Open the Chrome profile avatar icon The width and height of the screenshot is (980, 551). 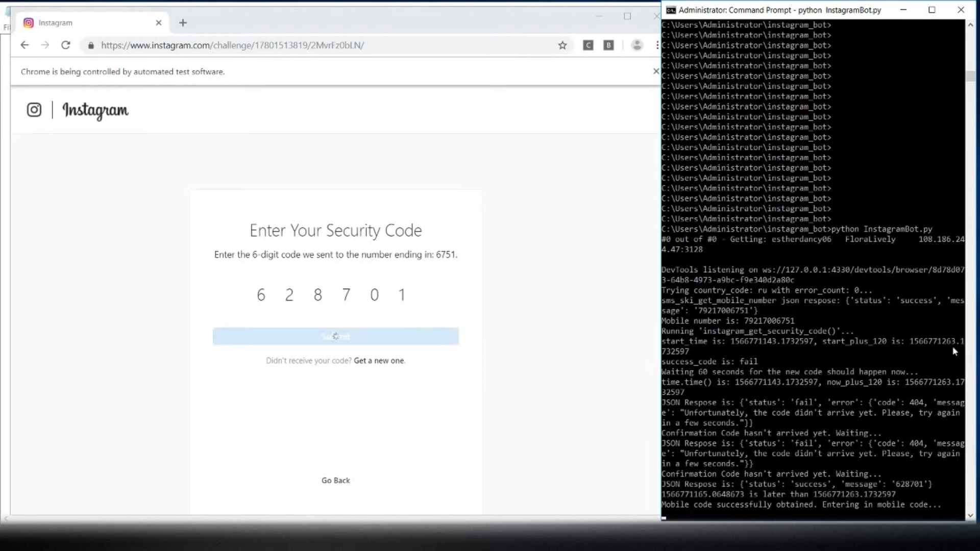point(636,45)
